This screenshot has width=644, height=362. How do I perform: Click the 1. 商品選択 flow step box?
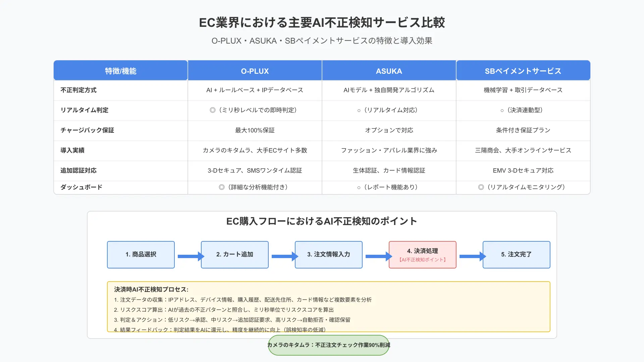coord(141,255)
